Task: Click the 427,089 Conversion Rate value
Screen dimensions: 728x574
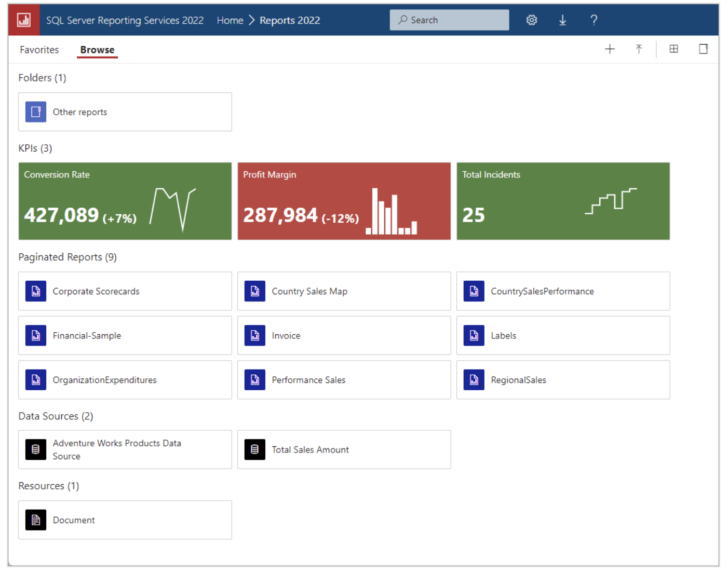Action: (61, 215)
